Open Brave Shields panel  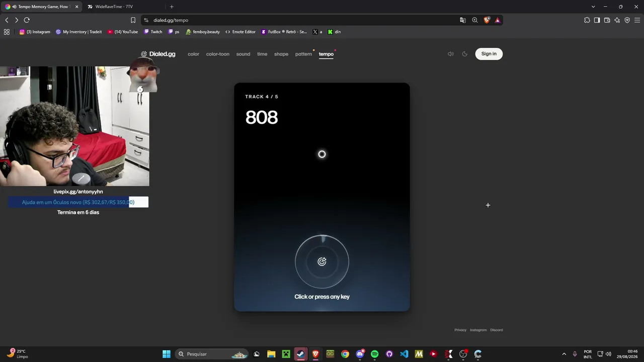(487, 20)
